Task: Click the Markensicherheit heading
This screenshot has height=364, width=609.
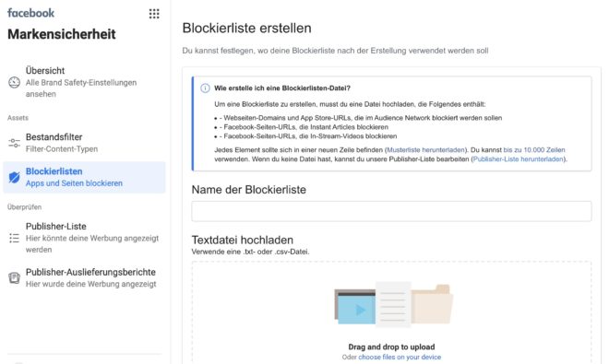Action: [62, 34]
